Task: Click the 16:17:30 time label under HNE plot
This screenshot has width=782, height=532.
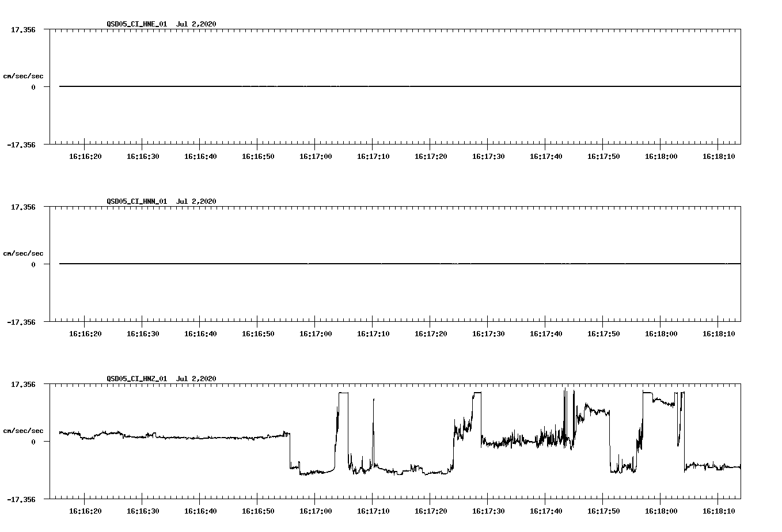Action: (488, 157)
